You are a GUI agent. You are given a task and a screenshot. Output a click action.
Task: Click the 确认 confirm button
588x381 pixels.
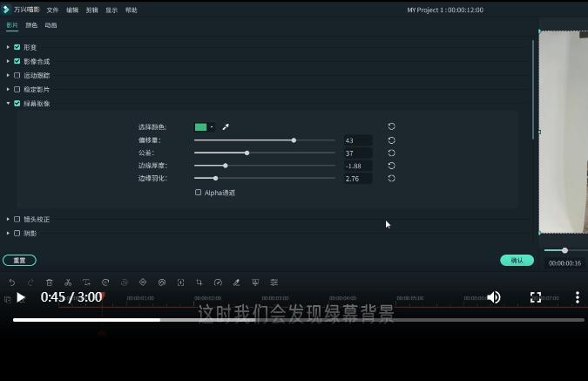point(517,260)
